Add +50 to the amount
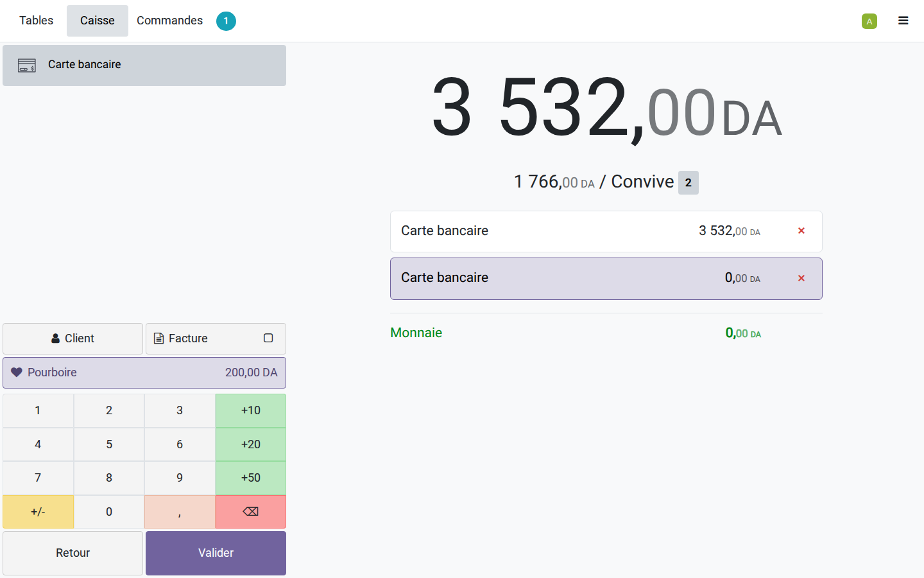The height and width of the screenshot is (578, 924). (x=251, y=478)
